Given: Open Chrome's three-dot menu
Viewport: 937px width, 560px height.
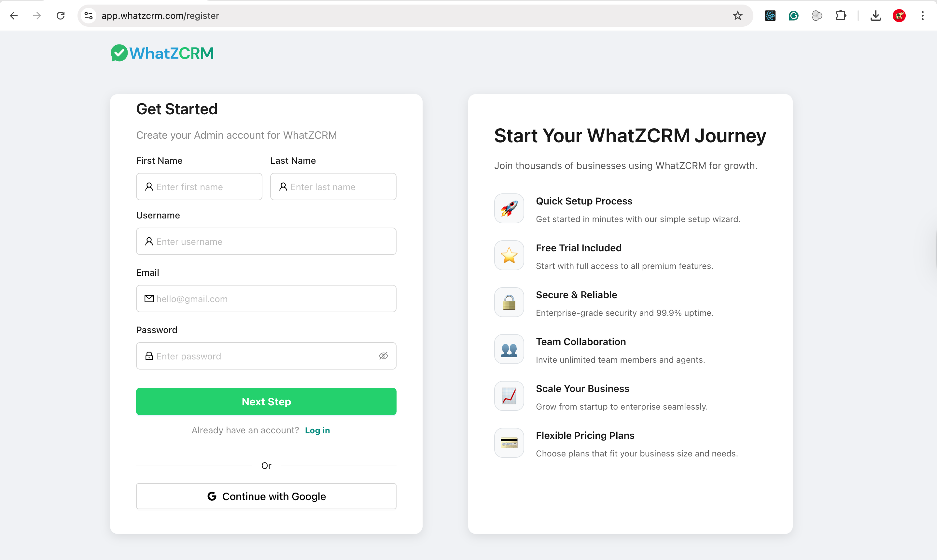Looking at the screenshot, I should 923,16.
